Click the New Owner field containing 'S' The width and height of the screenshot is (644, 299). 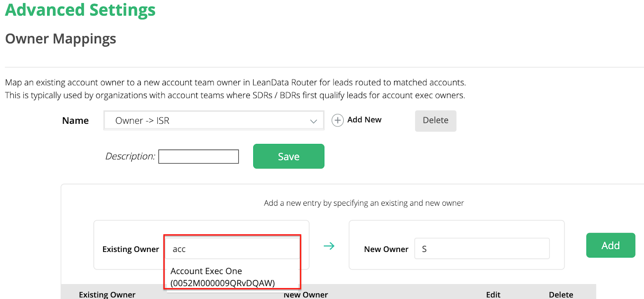[x=482, y=249]
